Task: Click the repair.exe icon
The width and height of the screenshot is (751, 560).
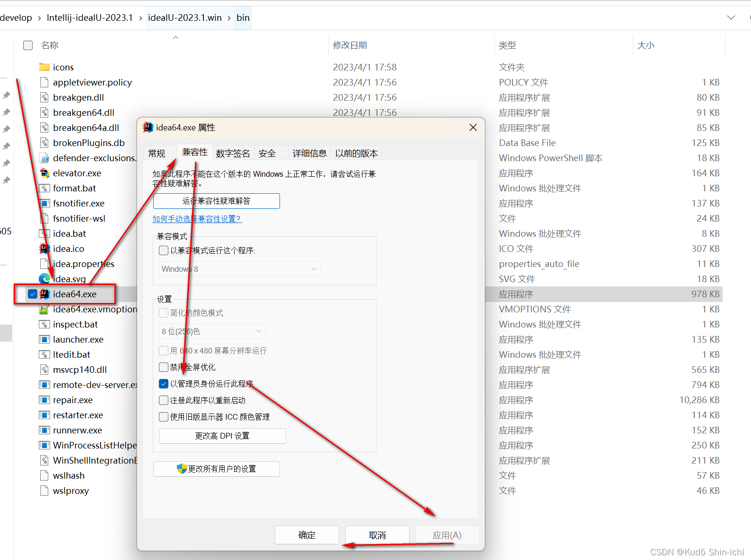Action: pos(44,400)
